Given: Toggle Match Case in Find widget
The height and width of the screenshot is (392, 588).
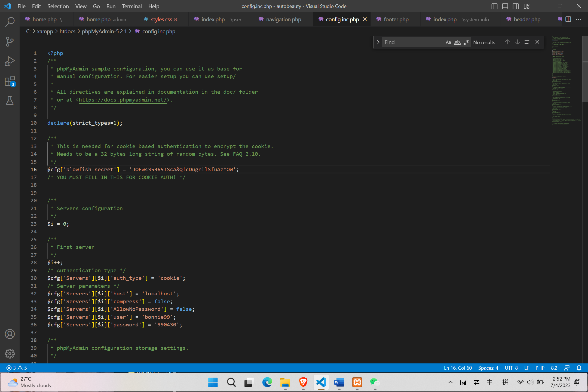Looking at the screenshot, I should click(x=448, y=42).
